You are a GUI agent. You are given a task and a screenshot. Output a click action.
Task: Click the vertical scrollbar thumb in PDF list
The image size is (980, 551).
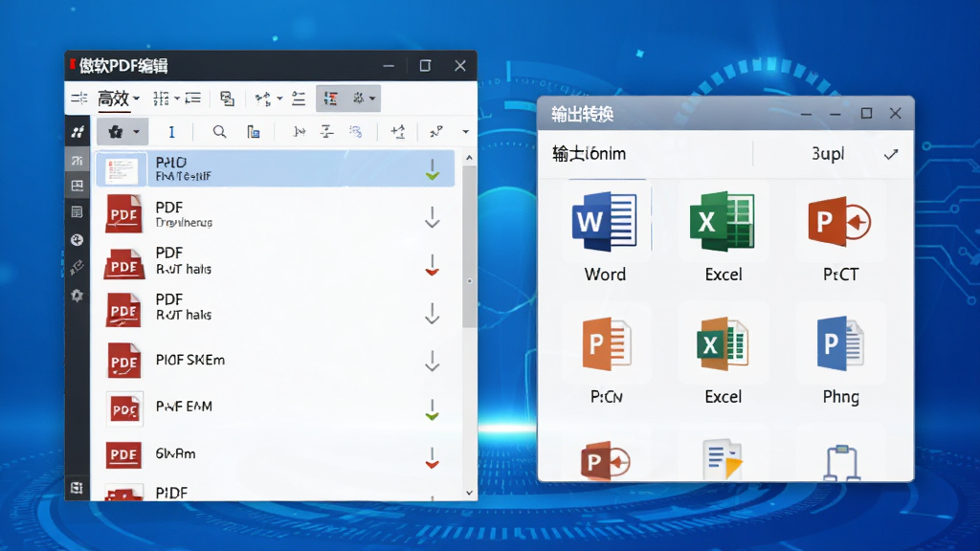point(469,247)
